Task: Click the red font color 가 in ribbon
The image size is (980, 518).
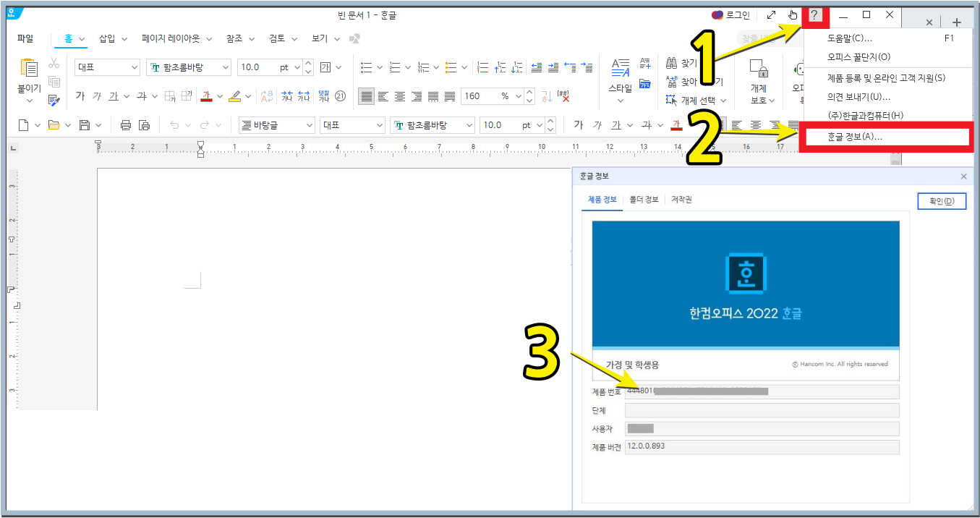Action: point(206,95)
